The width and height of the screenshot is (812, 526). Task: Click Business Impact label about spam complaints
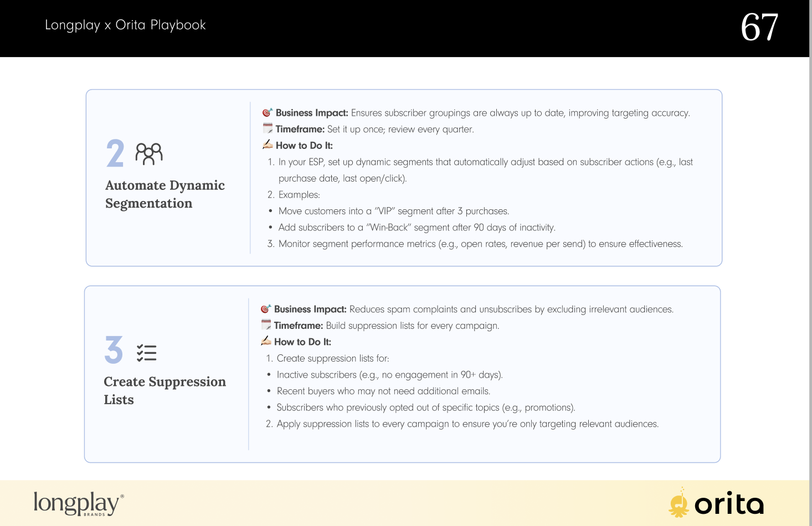pos(310,310)
